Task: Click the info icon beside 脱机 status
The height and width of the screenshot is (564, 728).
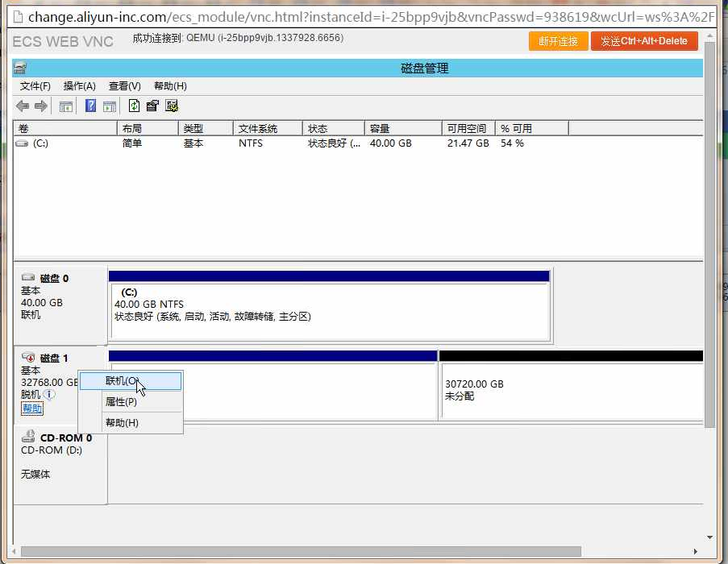Action: point(50,395)
